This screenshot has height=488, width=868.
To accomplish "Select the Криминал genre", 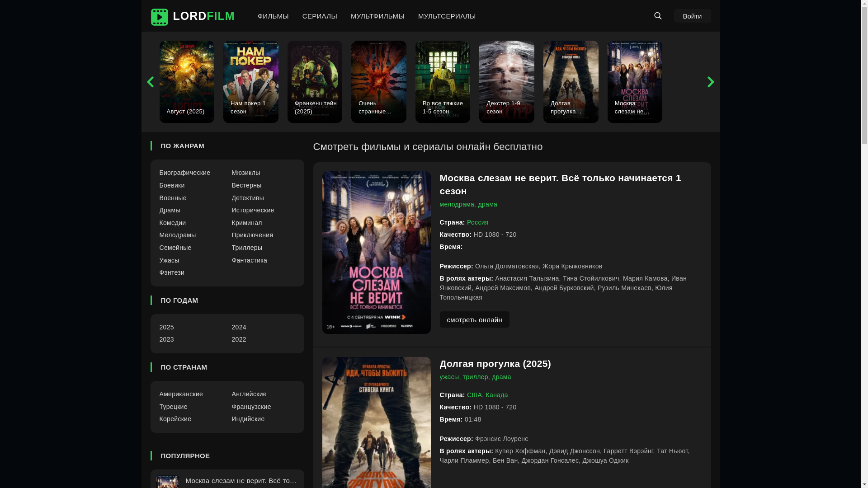I will [246, 223].
